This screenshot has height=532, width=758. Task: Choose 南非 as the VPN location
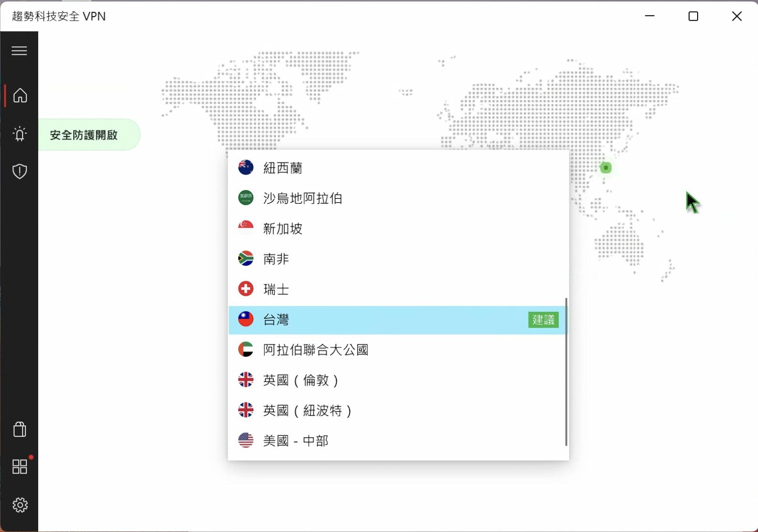[x=397, y=258]
